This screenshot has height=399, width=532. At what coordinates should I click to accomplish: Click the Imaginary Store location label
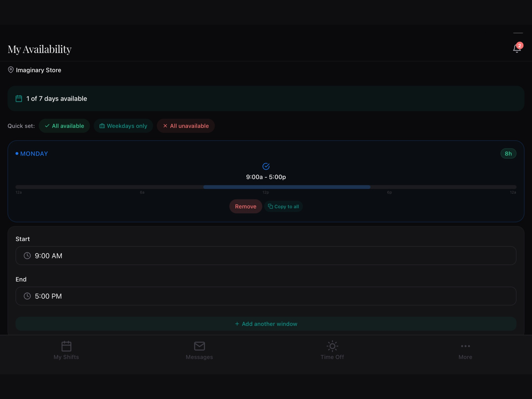click(x=39, y=70)
